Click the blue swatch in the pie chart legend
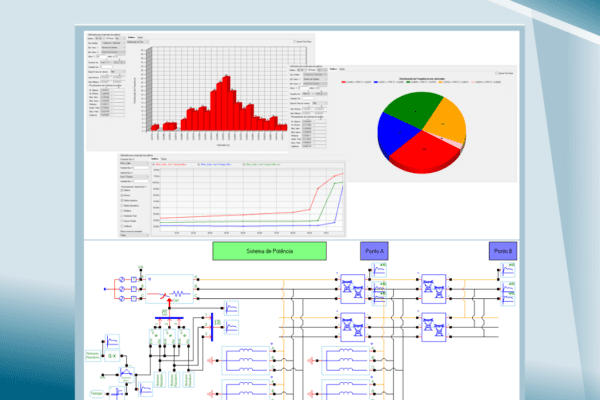The width and height of the screenshot is (600, 400). coord(376,82)
